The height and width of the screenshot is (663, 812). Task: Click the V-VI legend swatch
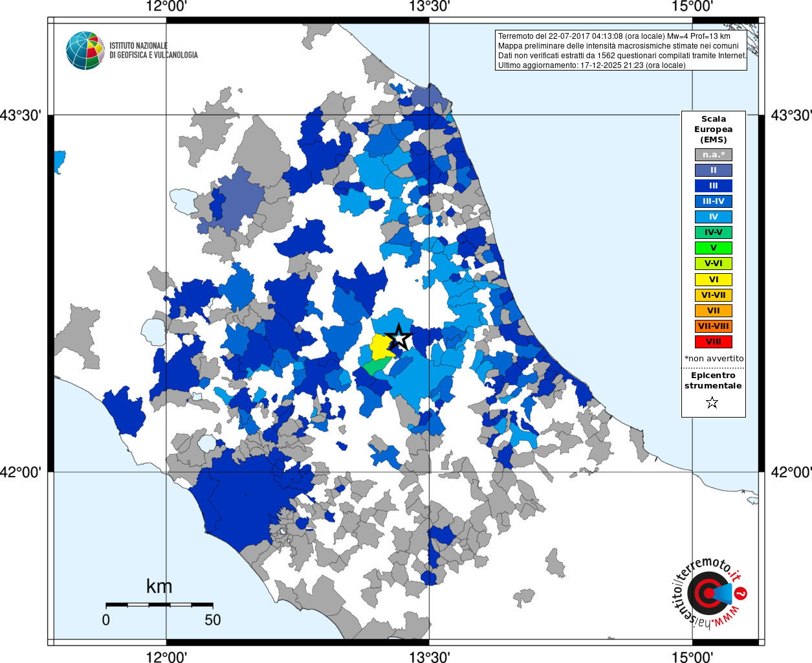[714, 264]
